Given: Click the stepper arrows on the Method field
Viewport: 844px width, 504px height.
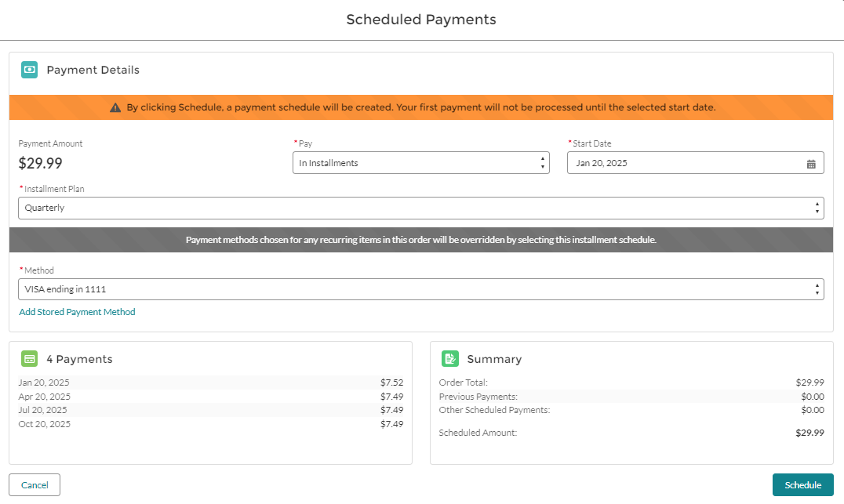Looking at the screenshot, I should click(x=816, y=288).
